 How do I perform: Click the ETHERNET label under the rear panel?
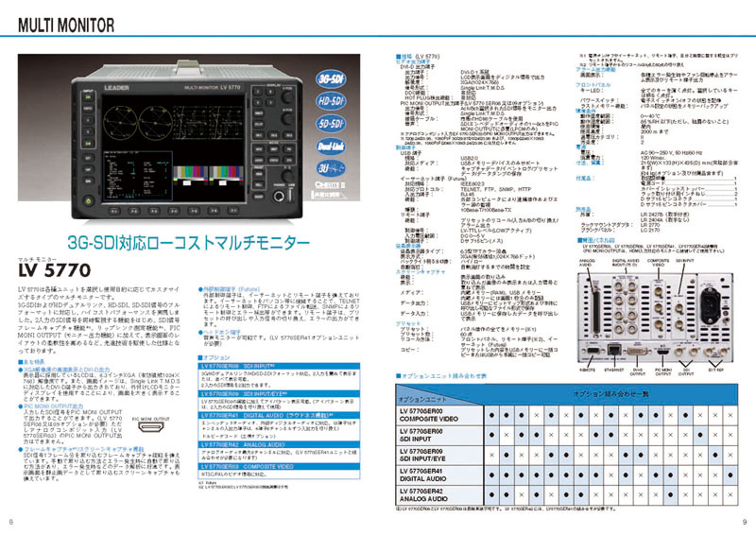[x=614, y=370]
